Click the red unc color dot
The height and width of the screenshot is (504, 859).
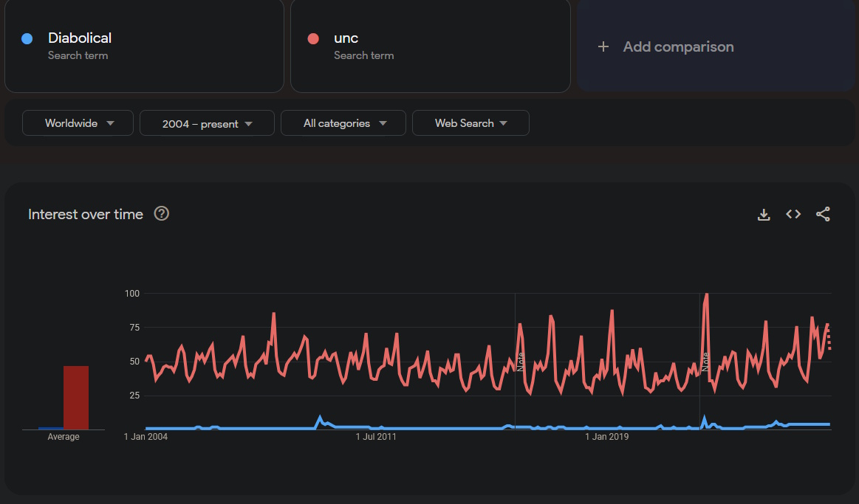click(313, 38)
